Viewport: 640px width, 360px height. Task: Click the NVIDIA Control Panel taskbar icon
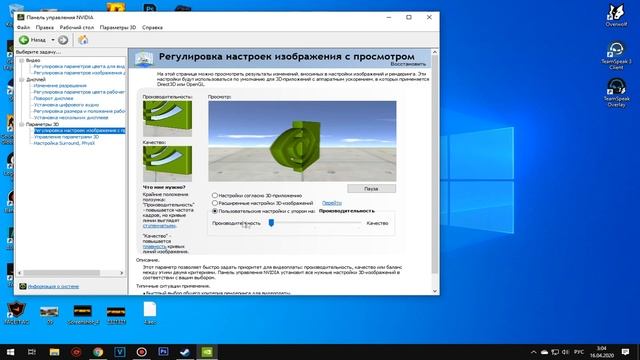tap(207, 352)
